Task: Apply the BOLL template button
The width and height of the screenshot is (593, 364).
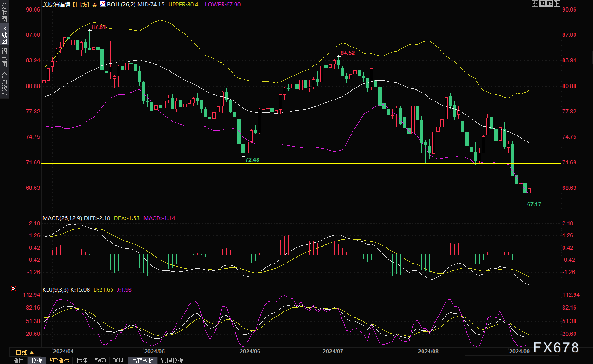Action: [x=118, y=360]
